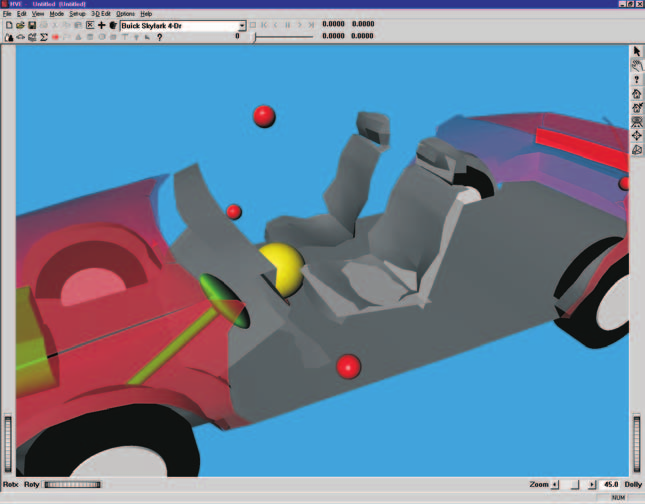The image size is (645, 504).
Task: Click the simulation time slider handle
Action: [255, 37]
